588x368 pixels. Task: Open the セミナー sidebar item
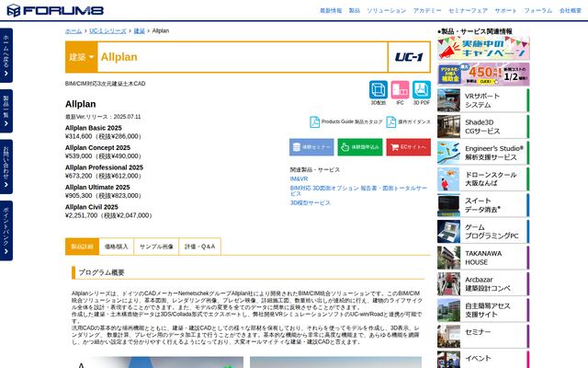tap(483, 337)
